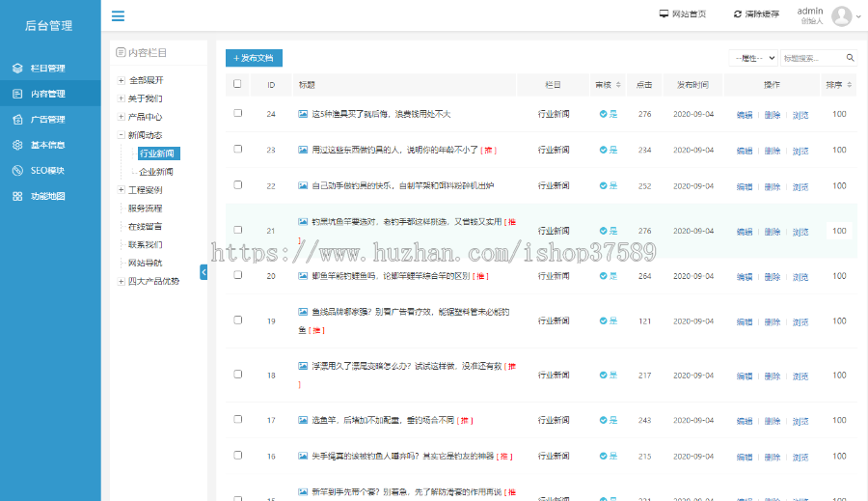The height and width of the screenshot is (501, 868).
Task: Expand the 工程案例 tree node
Action: pos(121,190)
